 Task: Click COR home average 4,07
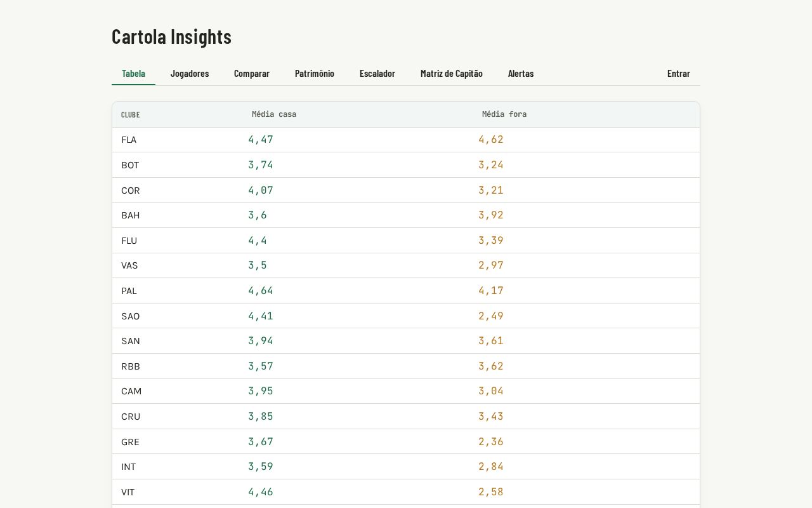261,190
